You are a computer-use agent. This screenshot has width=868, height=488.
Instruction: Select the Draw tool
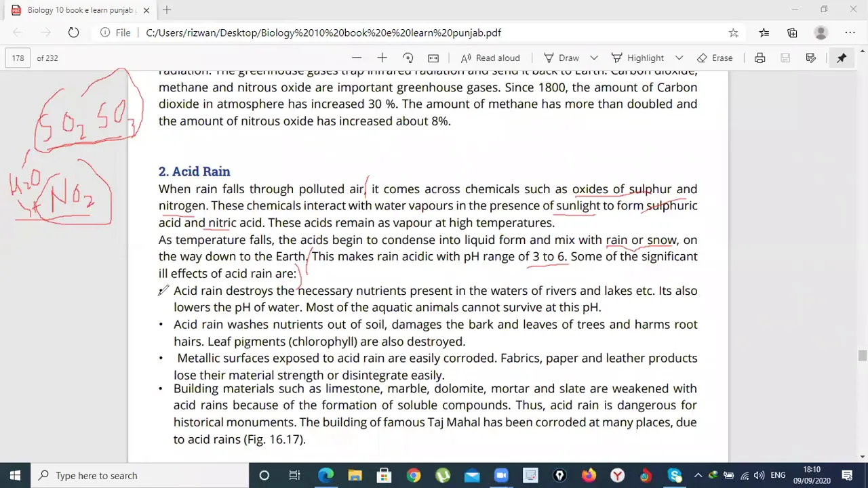point(562,58)
